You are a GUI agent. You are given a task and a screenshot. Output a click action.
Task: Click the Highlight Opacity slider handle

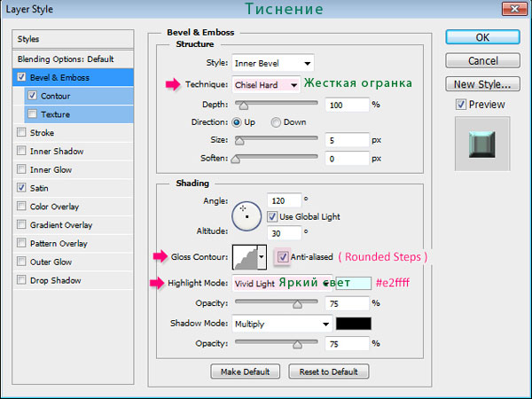(x=298, y=304)
